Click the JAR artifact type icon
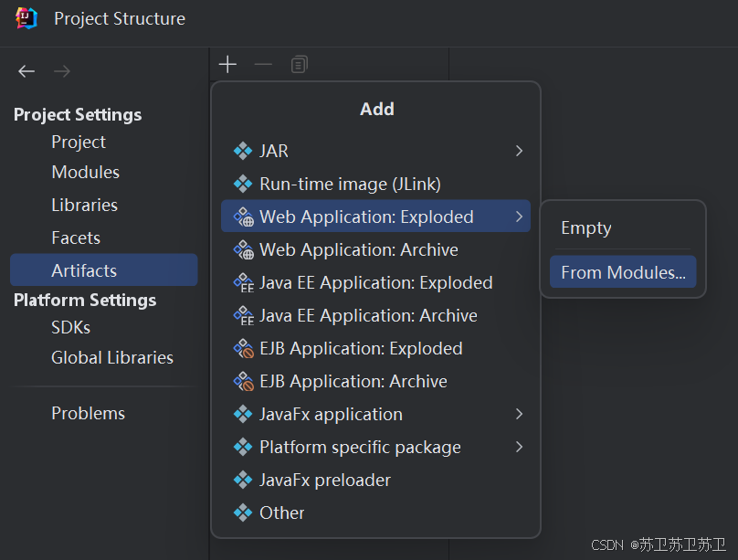This screenshot has height=560, width=738. click(x=243, y=151)
